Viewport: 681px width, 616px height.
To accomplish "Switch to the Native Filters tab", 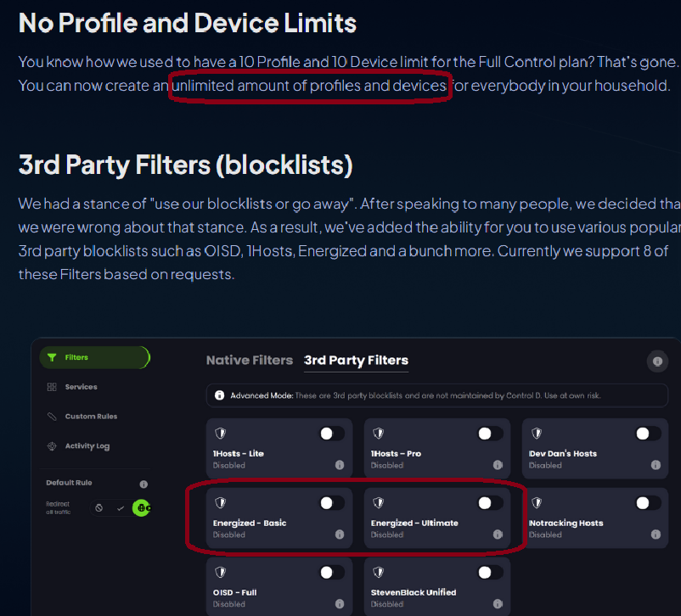I will pyautogui.click(x=250, y=360).
